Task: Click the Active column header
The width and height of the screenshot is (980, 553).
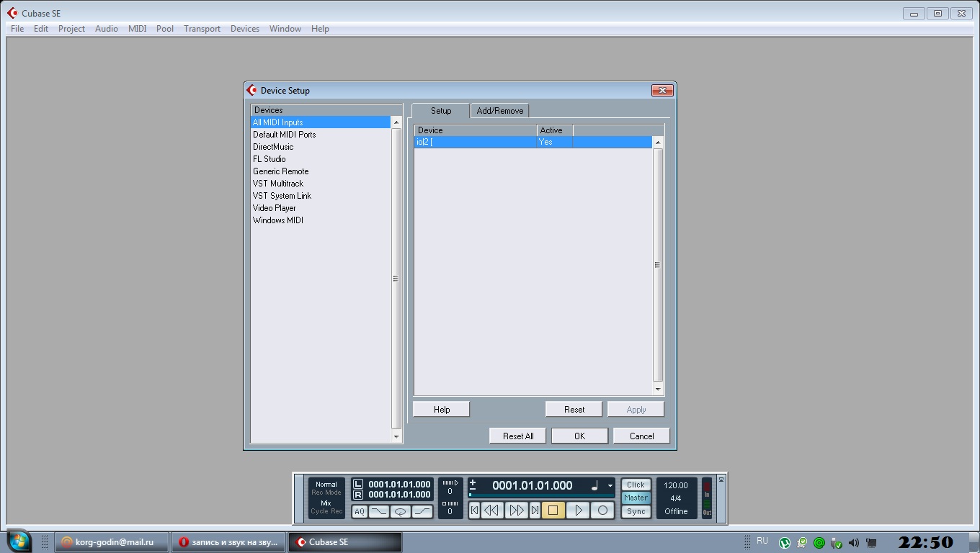Action: pyautogui.click(x=555, y=130)
